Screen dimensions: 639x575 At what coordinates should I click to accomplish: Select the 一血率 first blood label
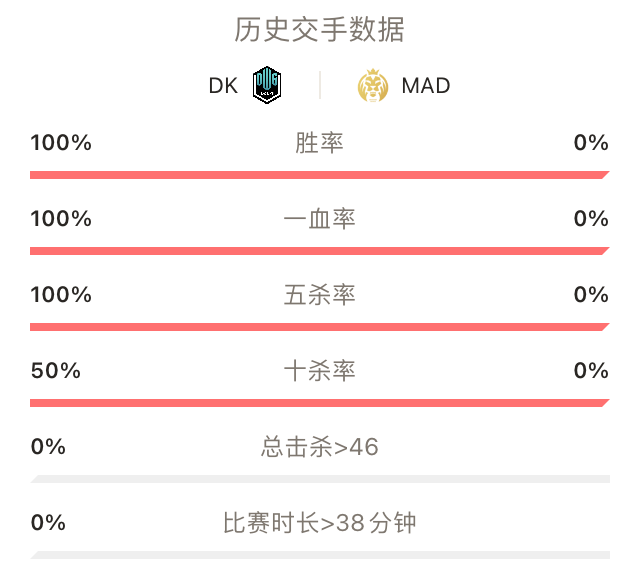319,219
